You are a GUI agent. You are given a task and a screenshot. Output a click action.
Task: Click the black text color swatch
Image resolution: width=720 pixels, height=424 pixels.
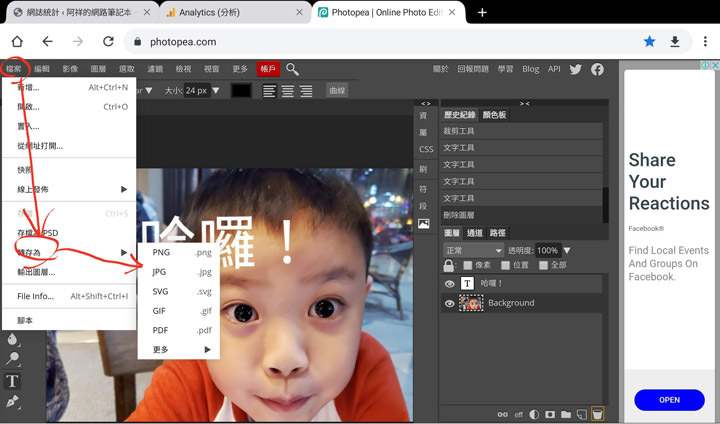[x=241, y=90]
